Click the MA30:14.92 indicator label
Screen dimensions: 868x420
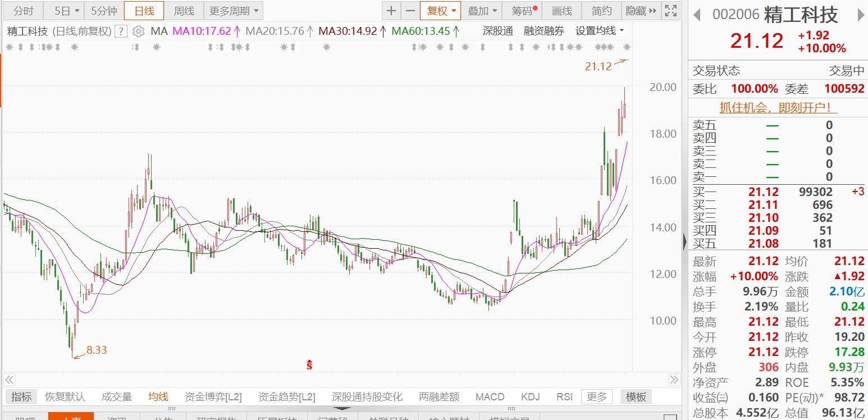[353, 31]
